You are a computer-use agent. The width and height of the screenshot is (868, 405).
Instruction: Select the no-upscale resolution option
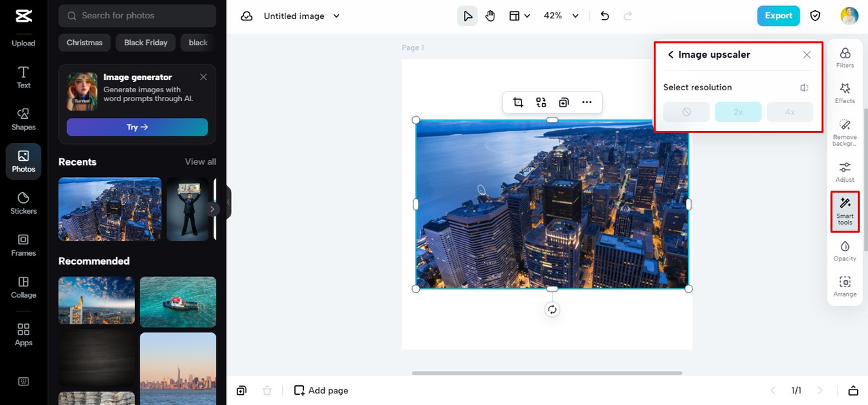686,112
